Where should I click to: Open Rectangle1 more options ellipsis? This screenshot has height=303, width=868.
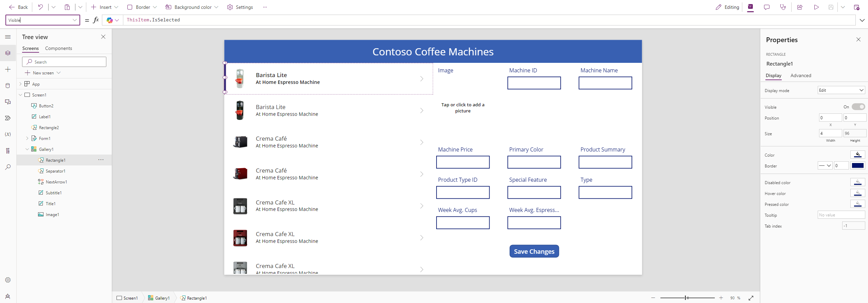click(x=101, y=160)
